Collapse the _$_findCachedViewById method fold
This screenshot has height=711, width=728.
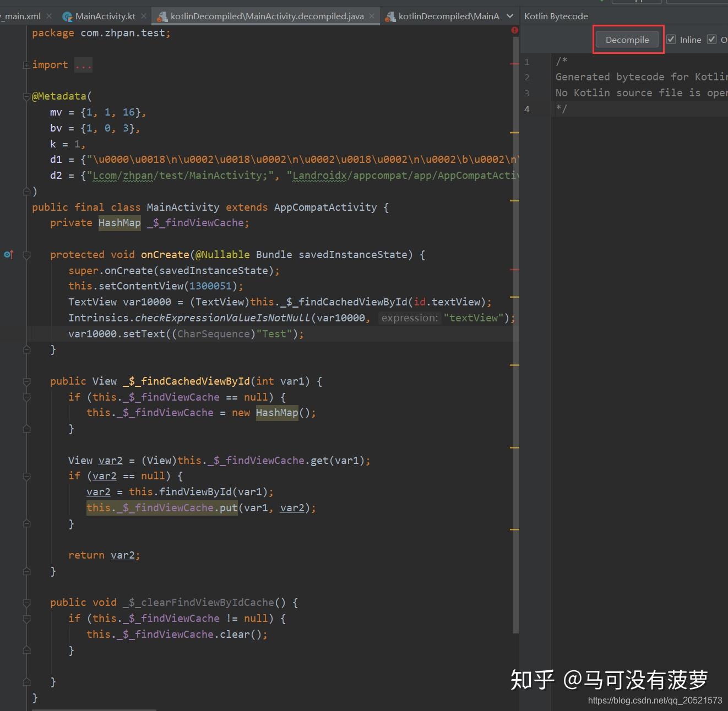point(26,381)
